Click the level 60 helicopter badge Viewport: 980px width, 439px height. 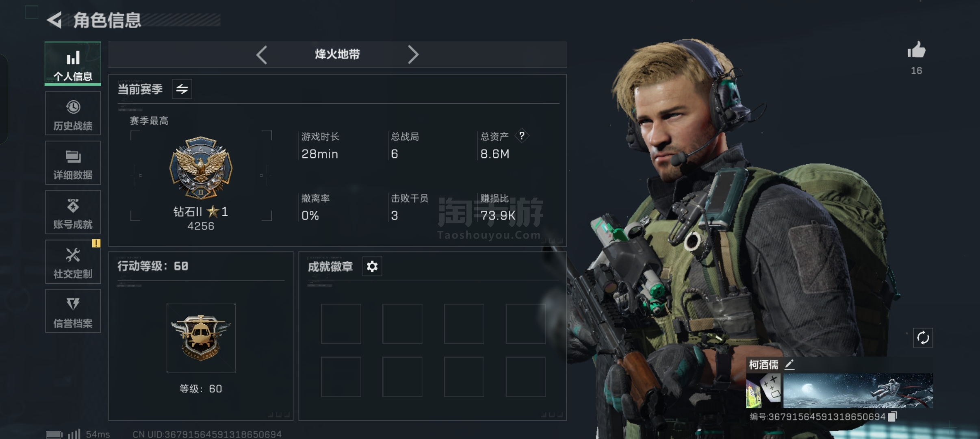click(x=201, y=338)
